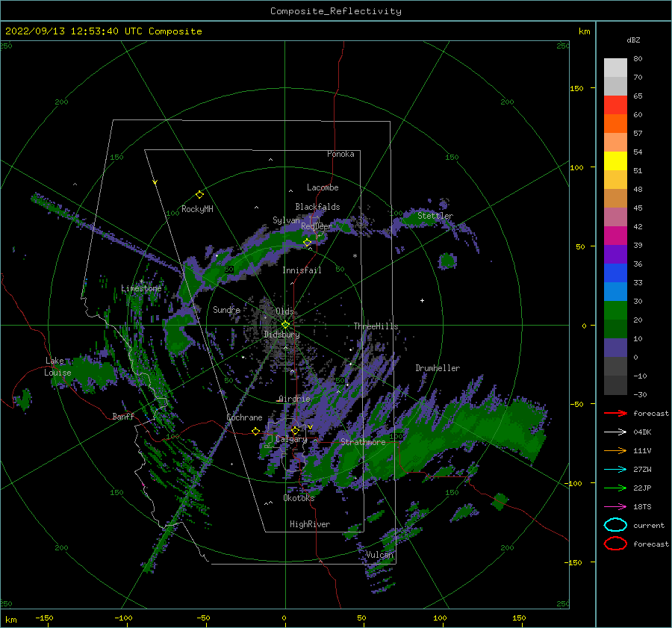Click the Lacombe city label
The height and width of the screenshot is (628, 672).
point(323,187)
